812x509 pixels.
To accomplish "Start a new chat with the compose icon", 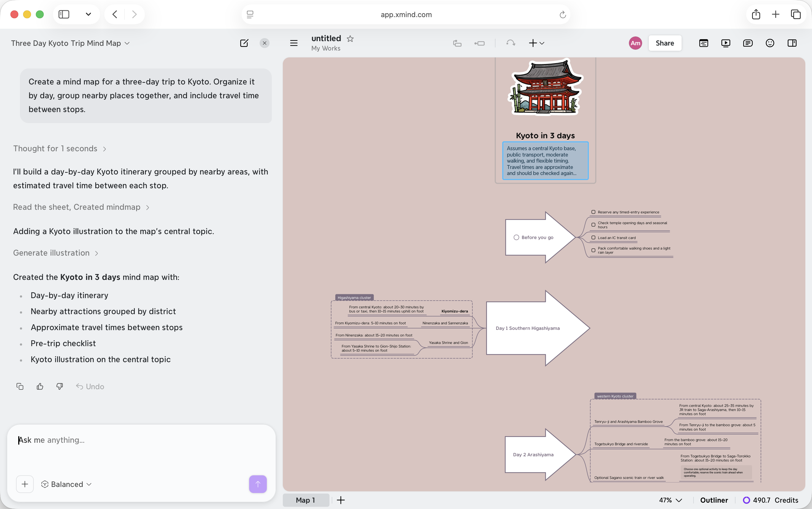I will pyautogui.click(x=244, y=43).
